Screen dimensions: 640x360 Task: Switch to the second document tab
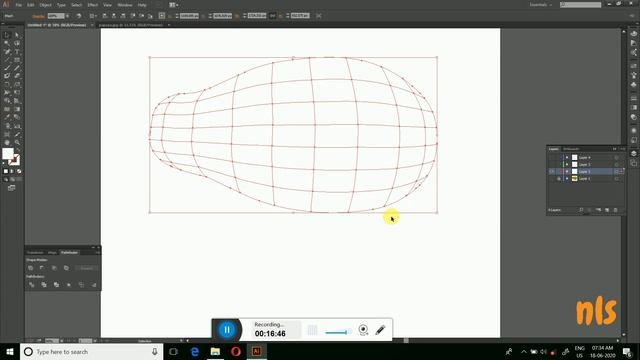131,25
